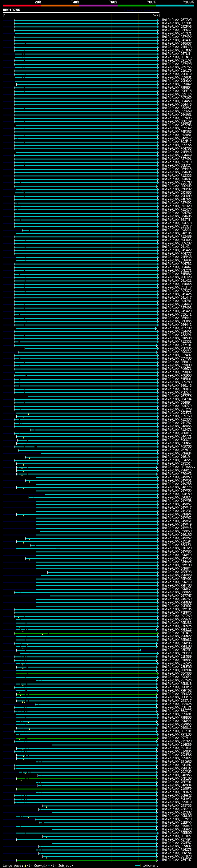Open hit UniRef100_P27490
Image resolution: width=197 pixels, height=868 pixels.
pyautogui.click(x=177, y=37)
